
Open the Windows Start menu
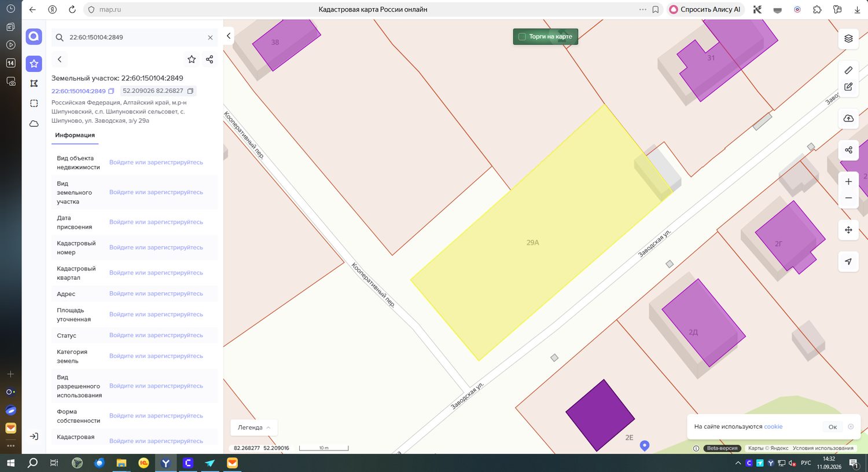(10, 463)
